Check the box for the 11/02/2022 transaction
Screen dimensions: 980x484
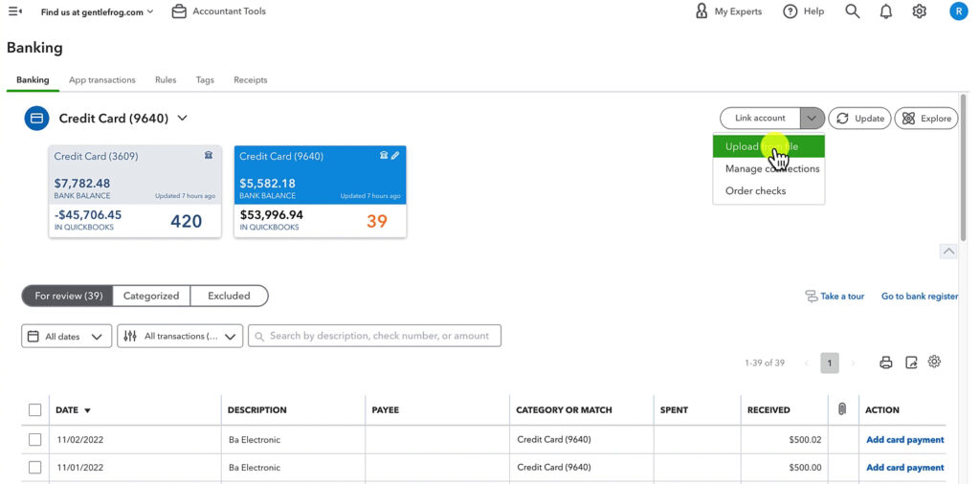click(35, 440)
